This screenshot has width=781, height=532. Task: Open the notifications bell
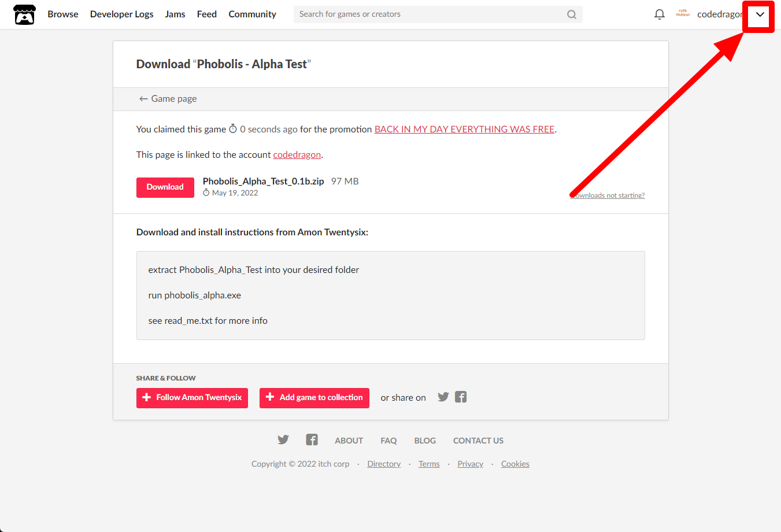click(659, 14)
